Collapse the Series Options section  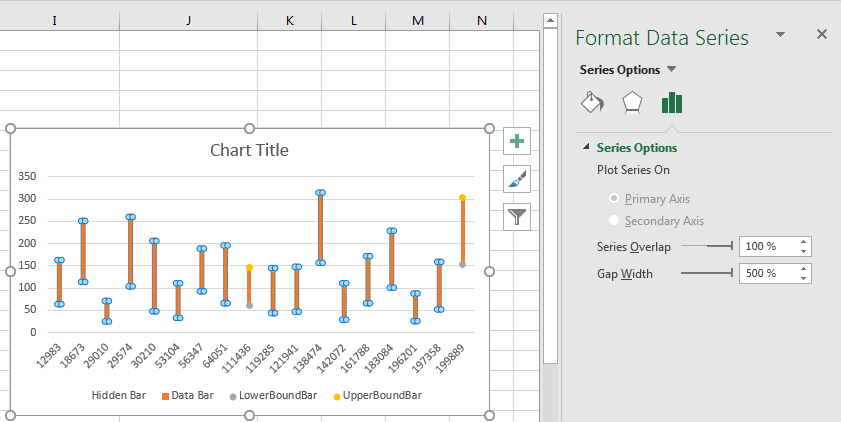point(587,147)
